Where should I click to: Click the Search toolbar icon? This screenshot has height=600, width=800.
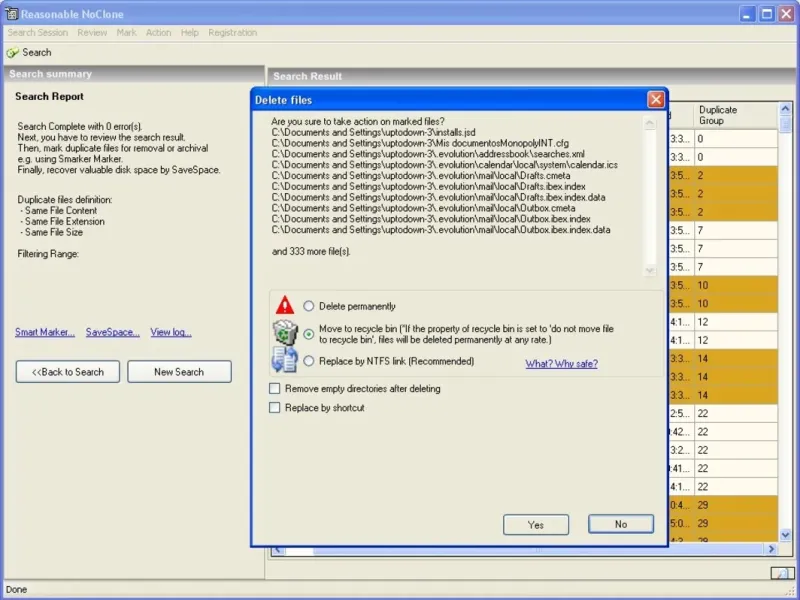[12, 53]
